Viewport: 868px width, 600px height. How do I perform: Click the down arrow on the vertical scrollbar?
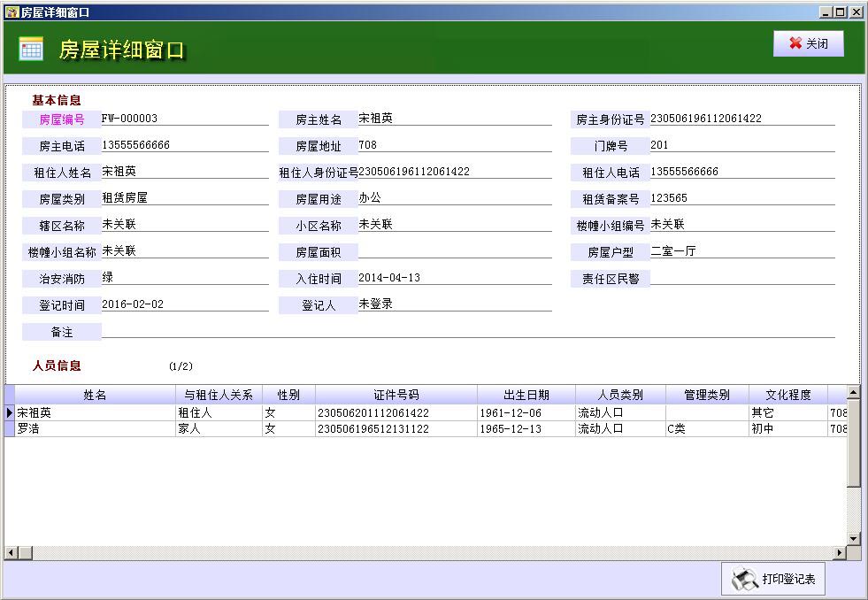852,540
